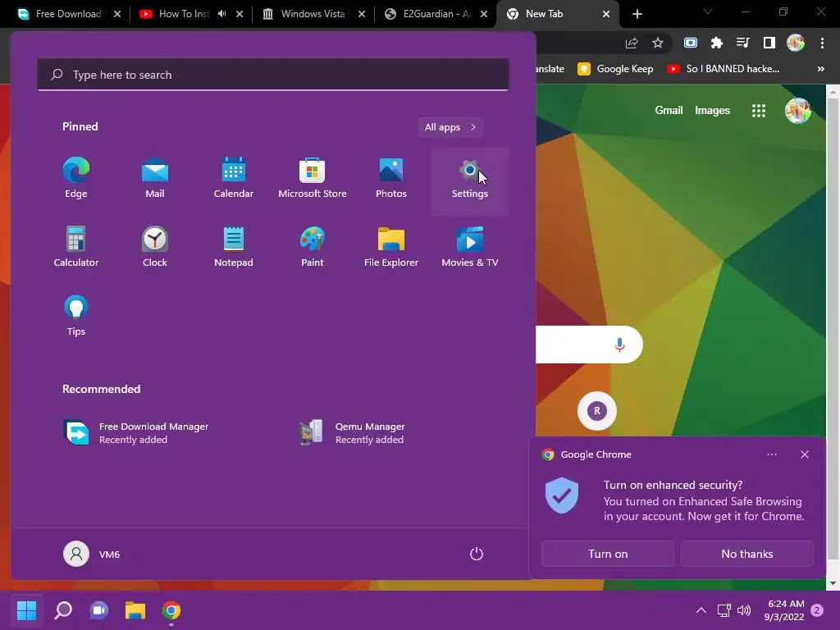Toggle Chrome side panel

point(769,43)
